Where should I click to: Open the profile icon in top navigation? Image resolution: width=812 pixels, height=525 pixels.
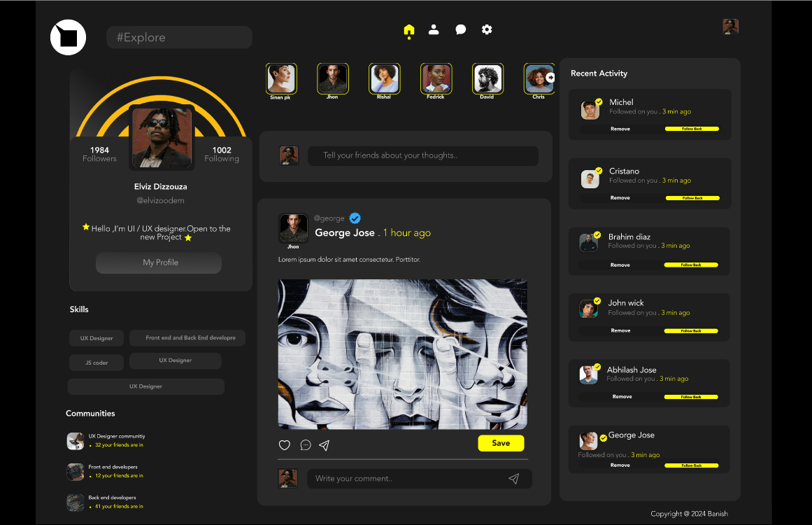coord(434,29)
